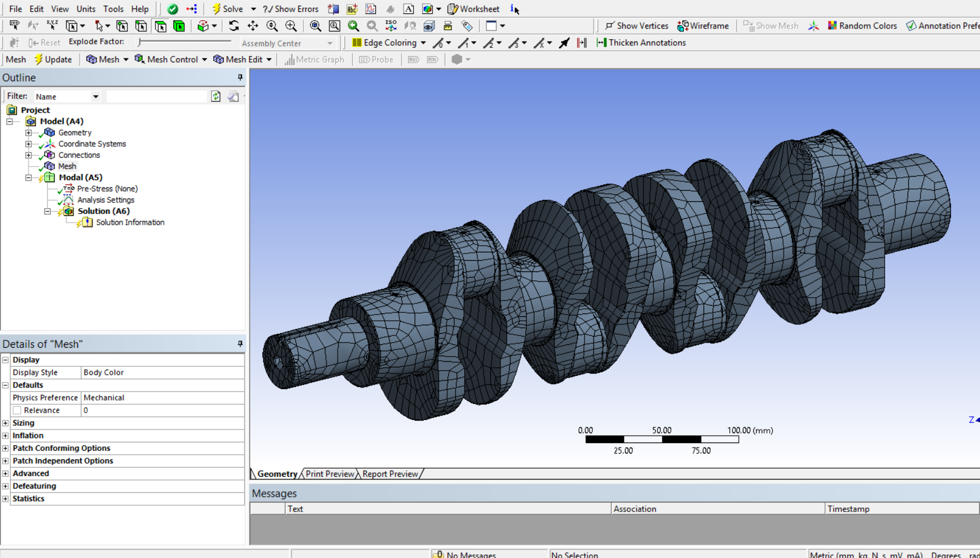
Task: Pin the Details of Mesh panel
Action: pos(240,344)
